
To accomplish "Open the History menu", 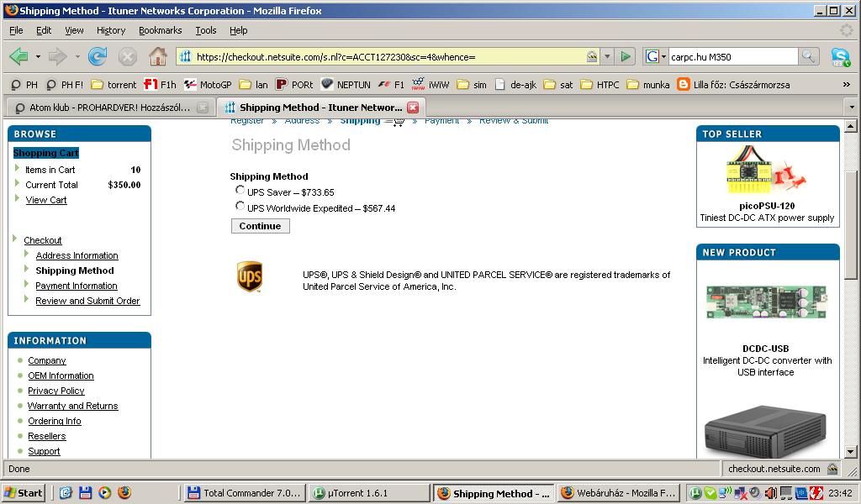I will point(111,30).
